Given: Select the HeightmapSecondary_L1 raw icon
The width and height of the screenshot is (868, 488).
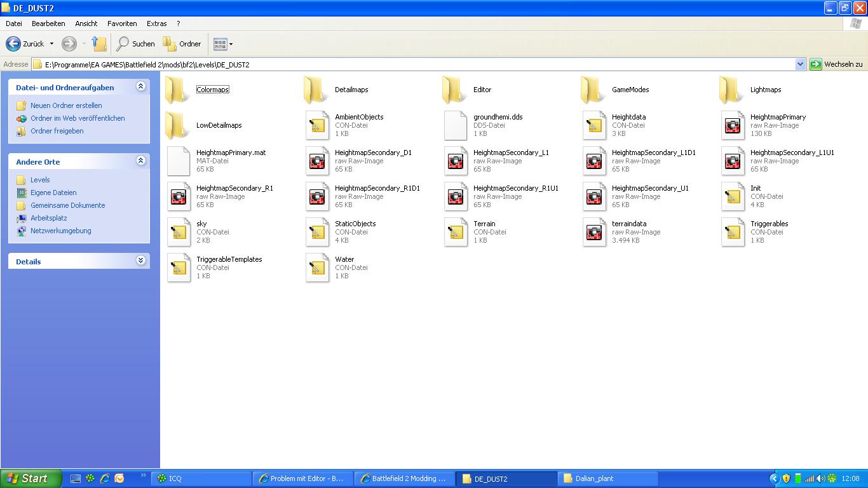Looking at the screenshot, I should tap(456, 161).
